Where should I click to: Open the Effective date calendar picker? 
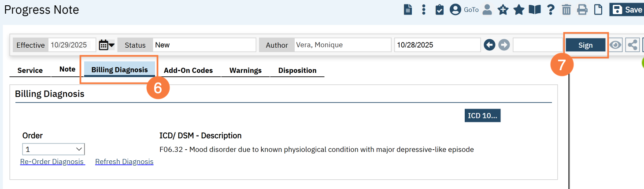point(106,45)
